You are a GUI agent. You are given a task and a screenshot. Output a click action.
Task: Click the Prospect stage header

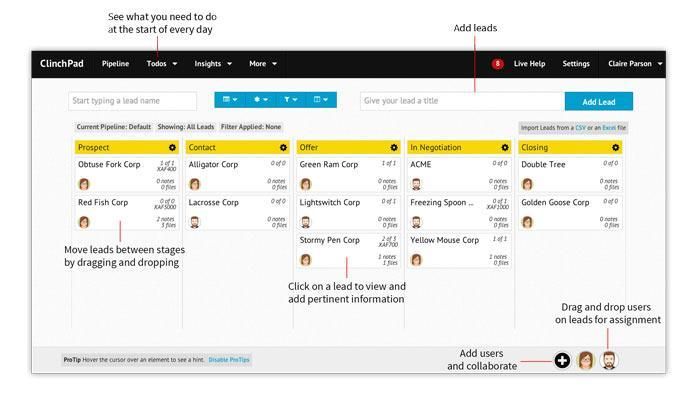tap(127, 148)
